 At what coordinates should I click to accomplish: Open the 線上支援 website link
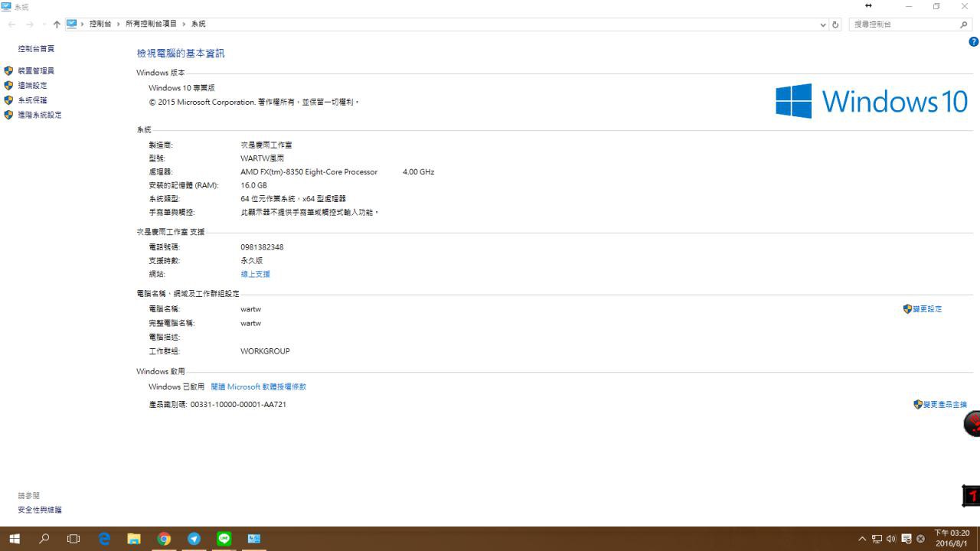pyautogui.click(x=255, y=274)
